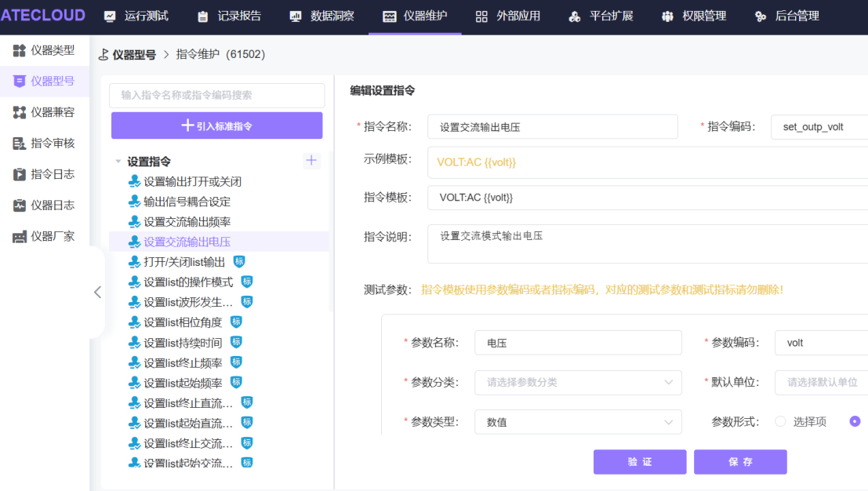
Task: Open the 默认单位 dropdown
Action: pos(822,383)
